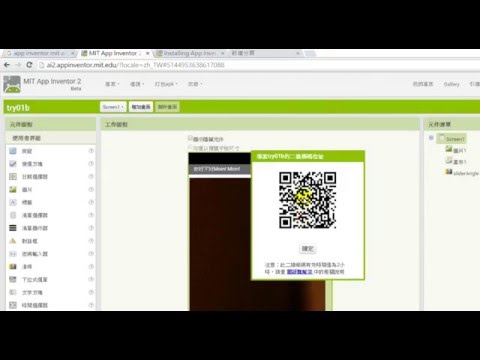Screen dimensions: 480x360
Task: Toggle the show hidden components checkbox
Action: pyautogui.click(x=190, y=138)
